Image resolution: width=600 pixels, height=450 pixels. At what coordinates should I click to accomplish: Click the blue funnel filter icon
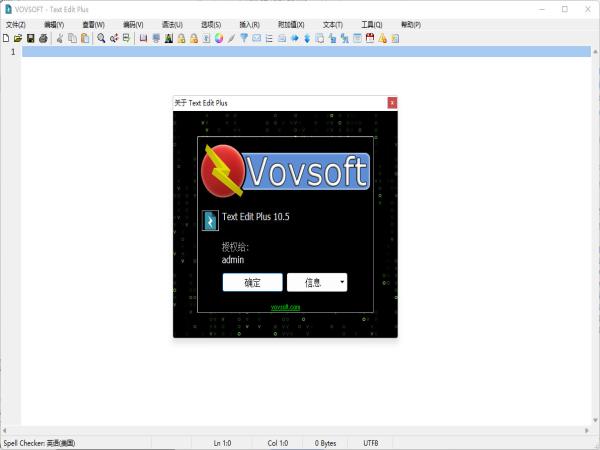[244, 38]
